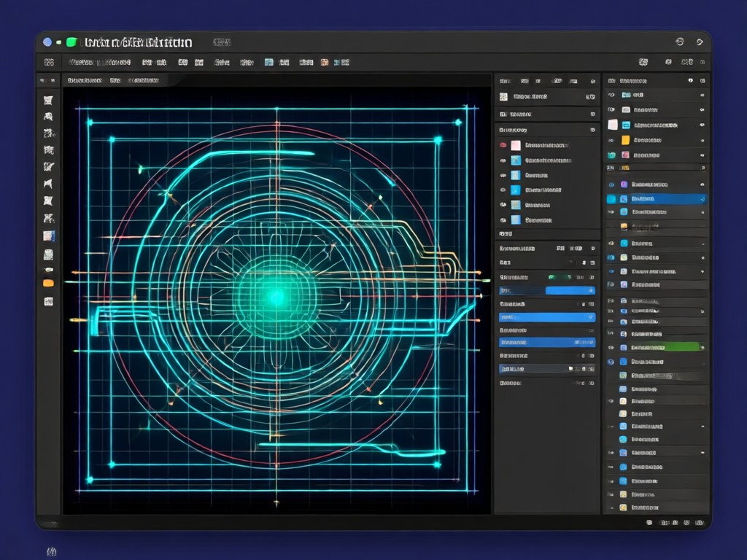Image resolution: width=747 pixels, height=560 pixels.
Task: Click the leftmost grid icon in top toolbar
Action: click(49, 63)
